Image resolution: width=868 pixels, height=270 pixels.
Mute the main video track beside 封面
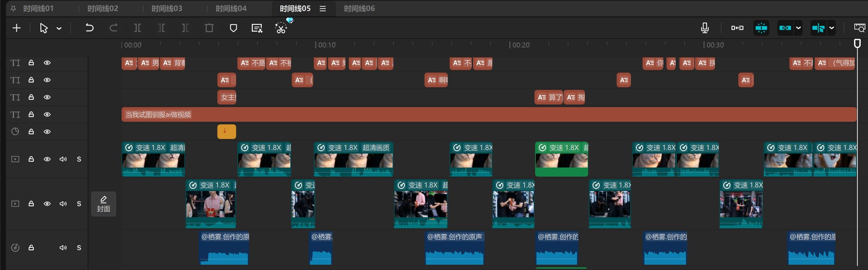tap(63, 203)
